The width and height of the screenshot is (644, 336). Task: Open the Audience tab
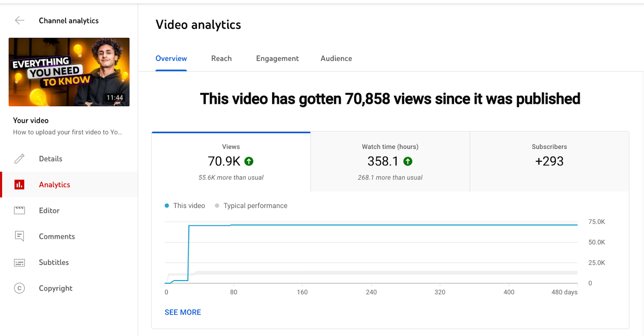pos(336,59)
